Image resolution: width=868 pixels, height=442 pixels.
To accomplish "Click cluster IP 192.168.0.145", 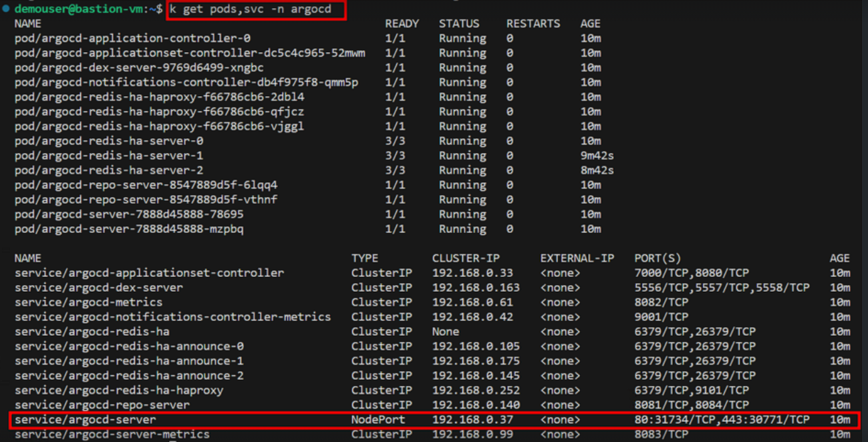I will tap(476, 375).
